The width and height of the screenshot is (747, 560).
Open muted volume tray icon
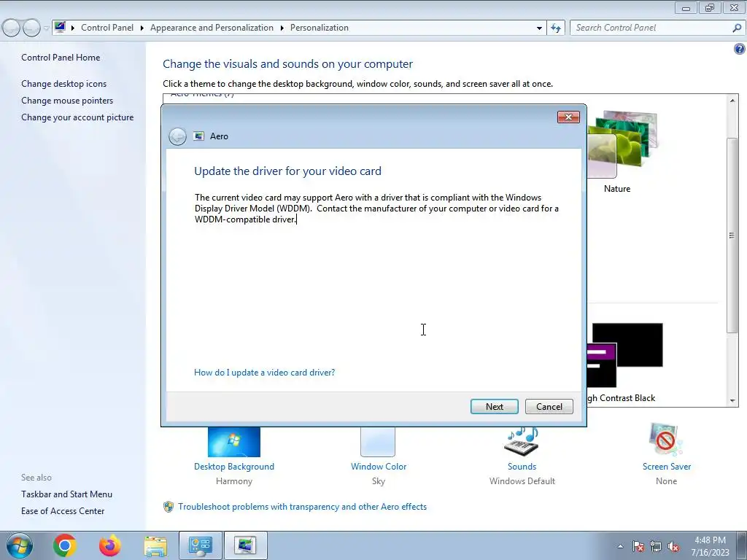(x=673, y=546)
